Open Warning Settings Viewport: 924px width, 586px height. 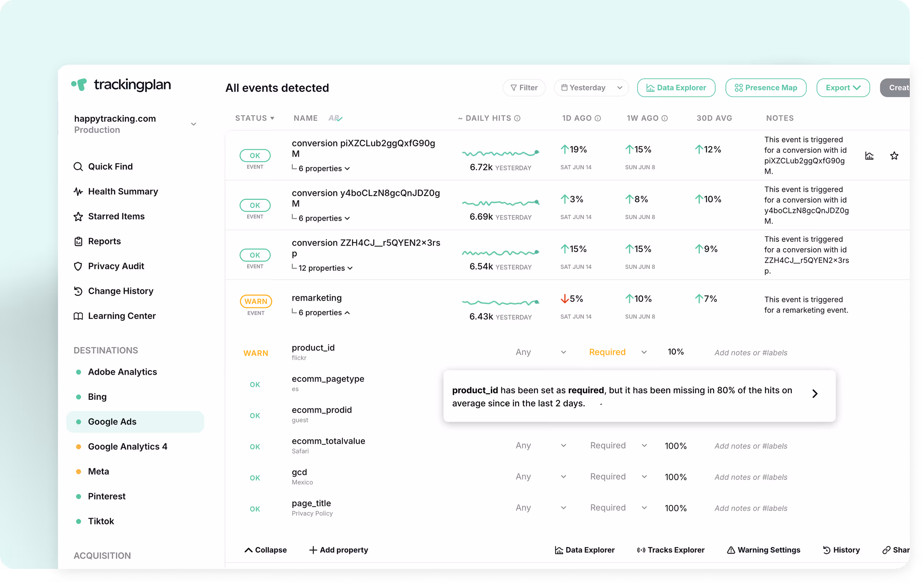click(764, 550)
